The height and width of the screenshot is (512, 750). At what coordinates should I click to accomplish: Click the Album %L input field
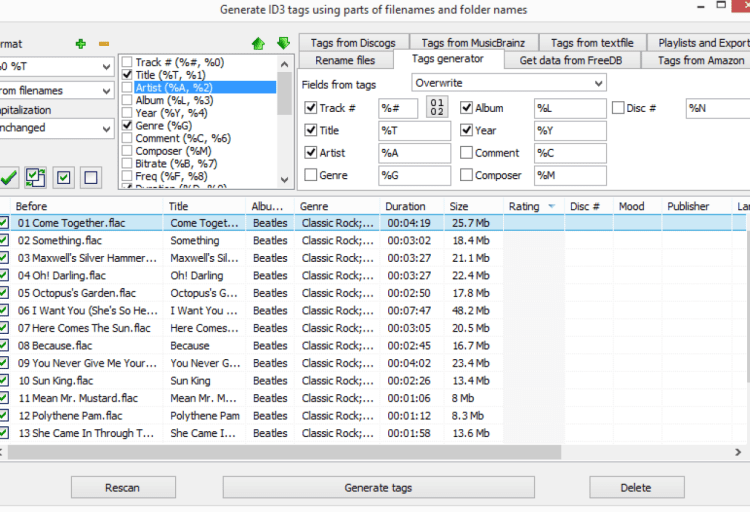[570, 108]
